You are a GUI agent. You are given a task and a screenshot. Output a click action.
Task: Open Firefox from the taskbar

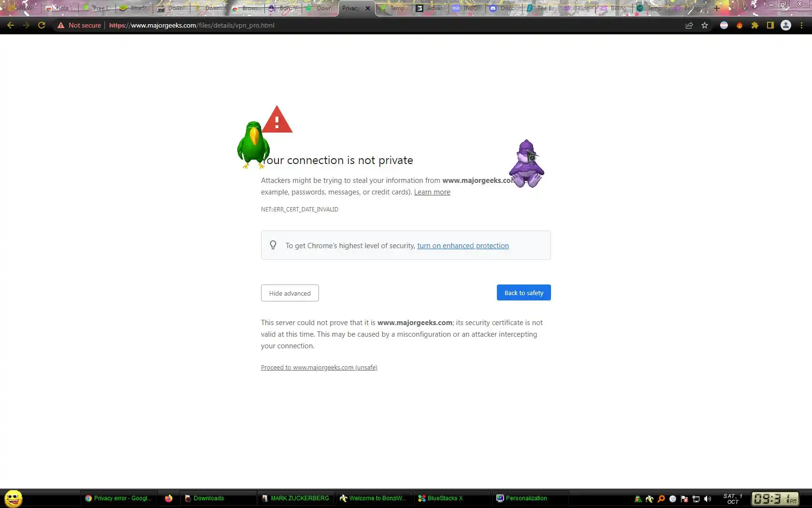pyautogui.click(x=169, y=498)
